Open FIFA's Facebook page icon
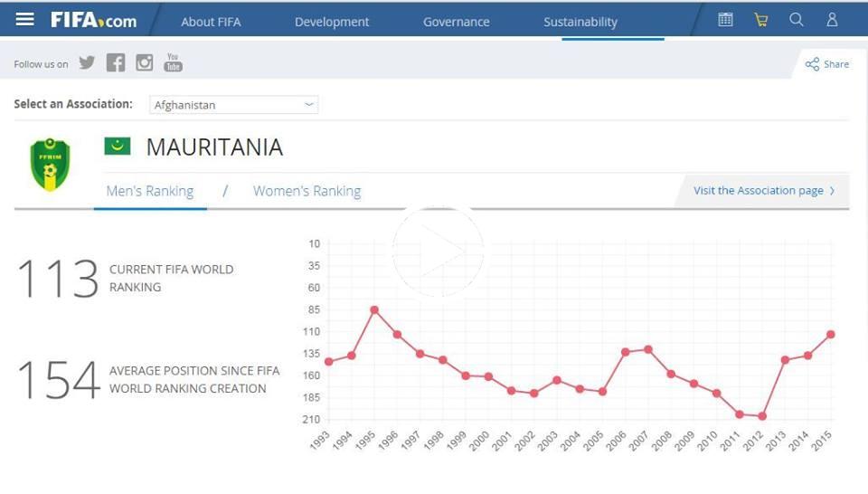Screen dimensions: 868x494 (x=116, y=62)
